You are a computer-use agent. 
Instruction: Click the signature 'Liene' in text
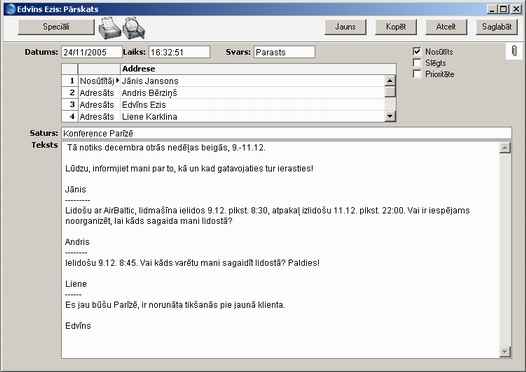click(76, 284)
